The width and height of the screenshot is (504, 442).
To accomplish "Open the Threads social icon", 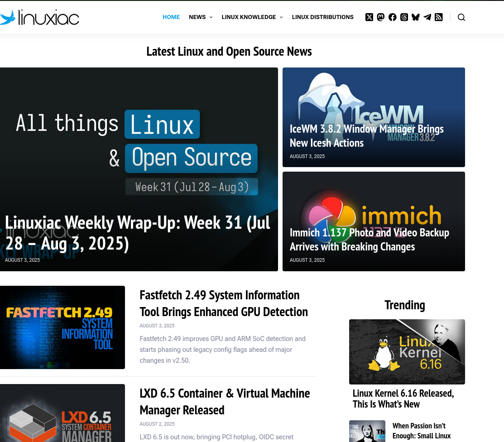I will (x=404, y=17).
